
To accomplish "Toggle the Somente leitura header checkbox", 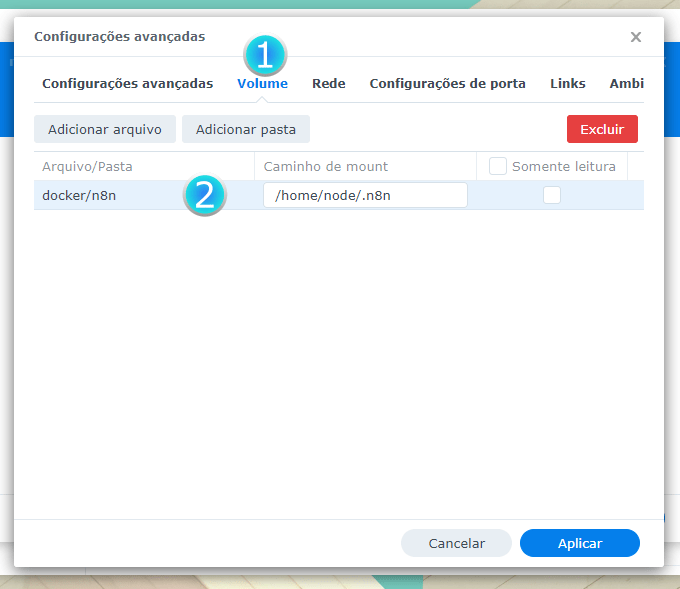I will click(498, 166).
